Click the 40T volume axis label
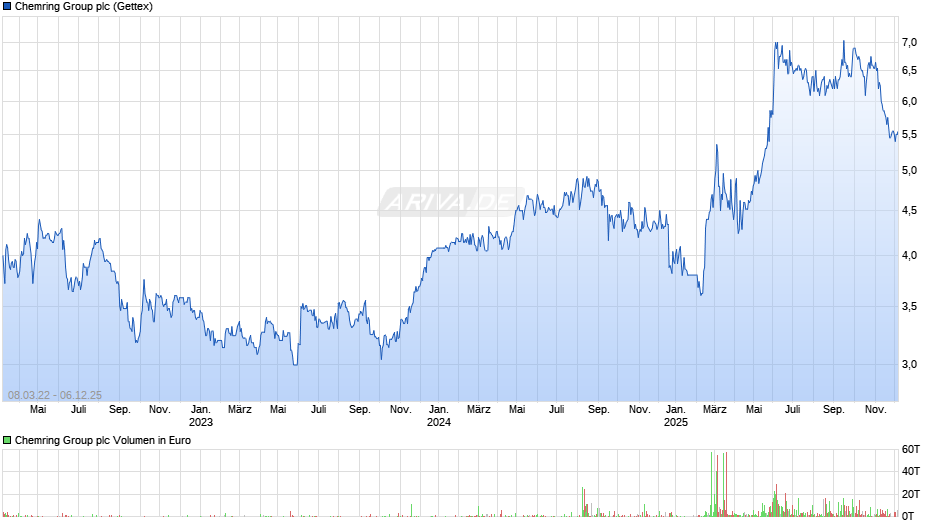 pyautogui.click(x=911, y=471)
